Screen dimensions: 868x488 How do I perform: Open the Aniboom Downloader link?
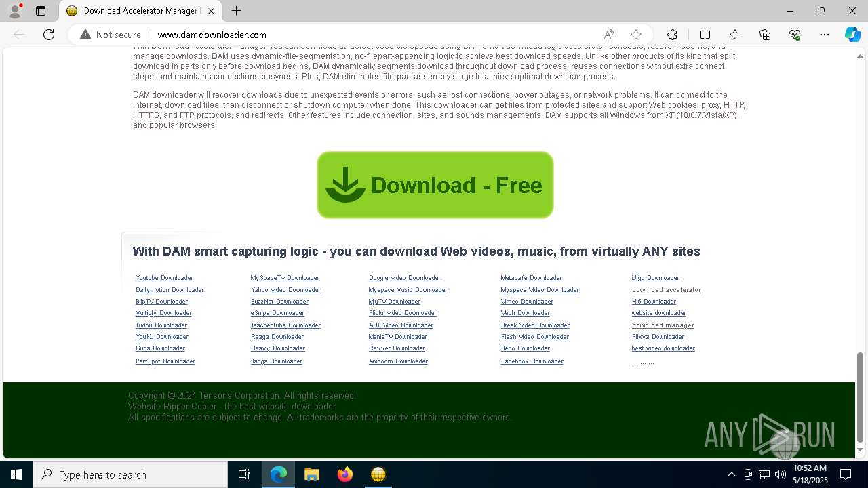point(398,361)
